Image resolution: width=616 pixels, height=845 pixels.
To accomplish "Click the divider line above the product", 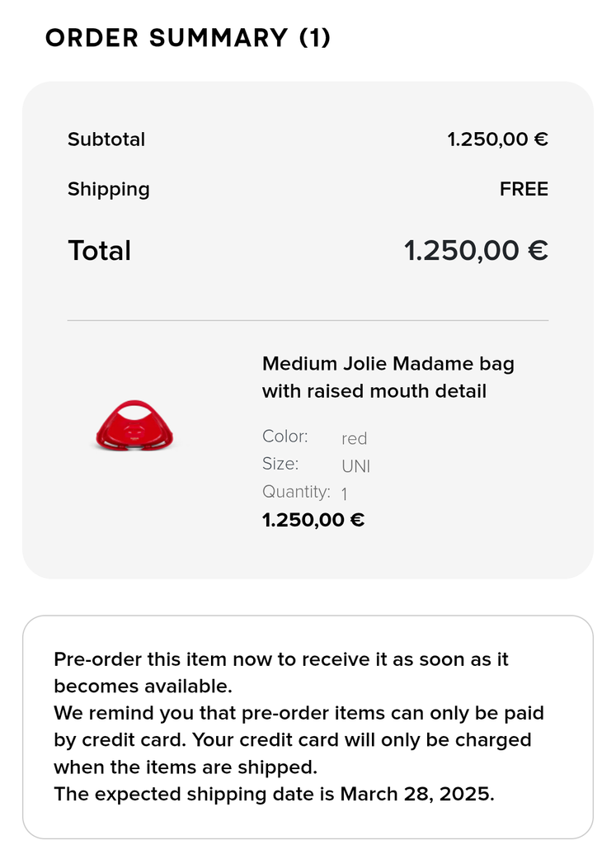I will click(x=308, y=320).
